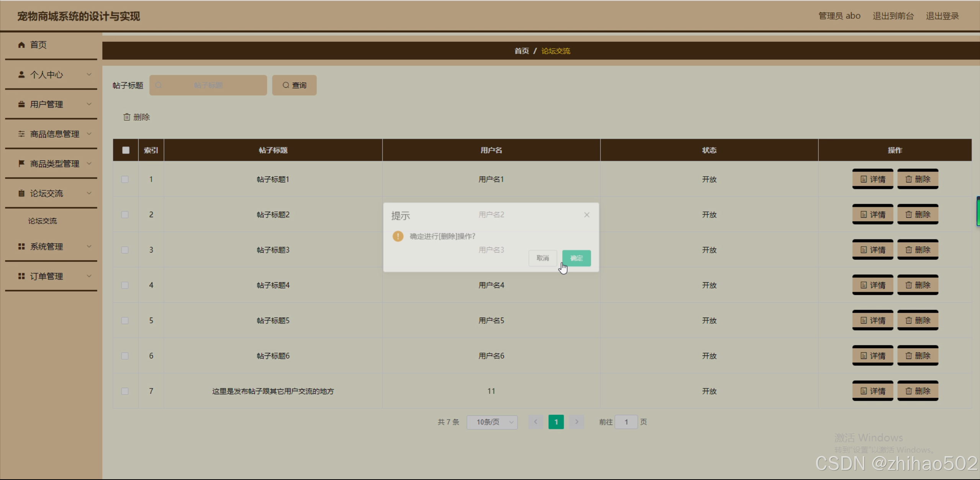The height and width of the screenshot is (480, 980).
Task: Click the warning icon in dialog
Action: tap(398, 236)
